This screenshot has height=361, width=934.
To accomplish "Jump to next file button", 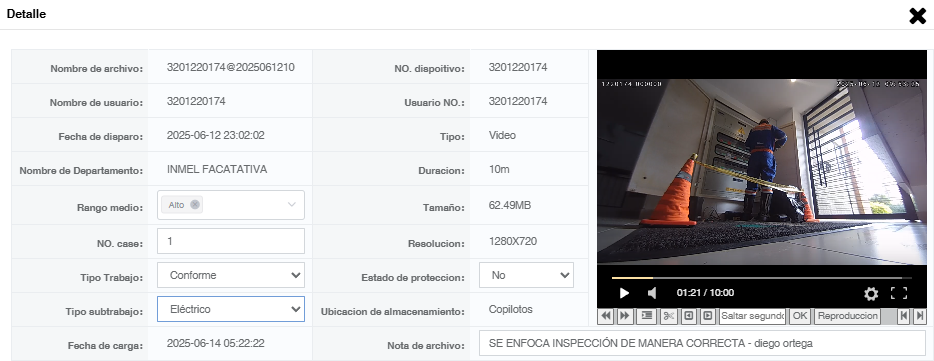I will tap(920, 316).
